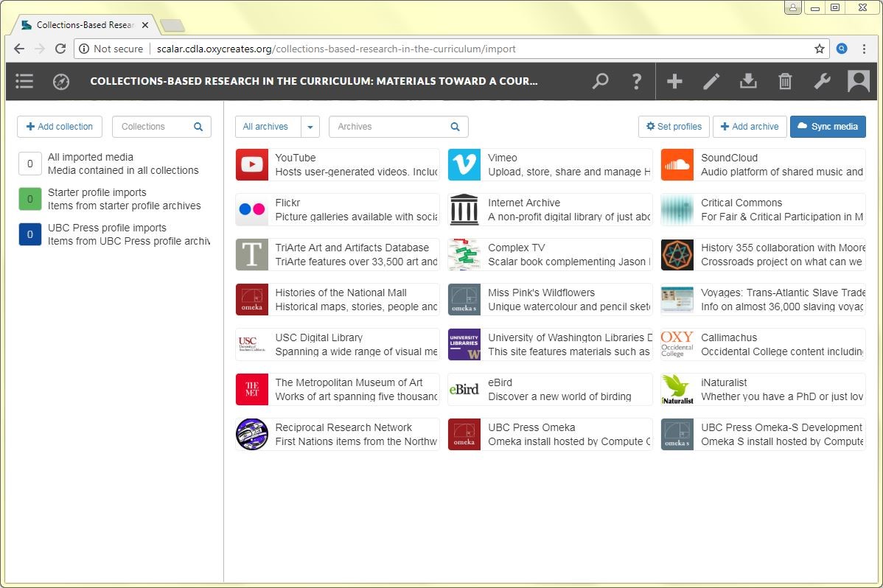Open the user profile icon
The image size is (883, 588).
coord(859,81)
